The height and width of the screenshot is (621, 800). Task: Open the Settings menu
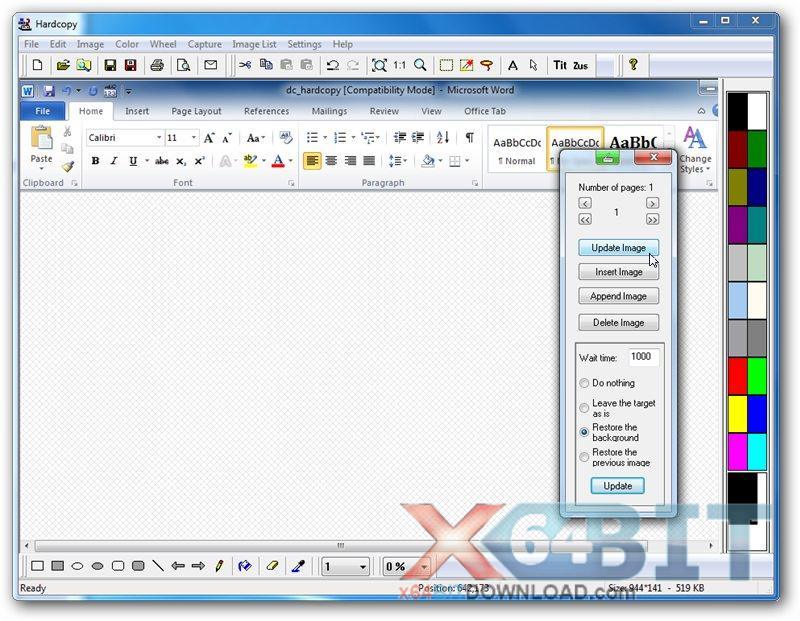coord(304,44)
